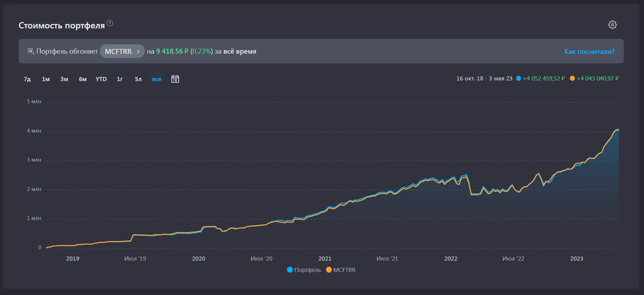Image resolution: width=644 pixels, height=295 pixels.
Task: Click the +4 052 459,52 ₽ portfolio value
Action: click(544, 78)
